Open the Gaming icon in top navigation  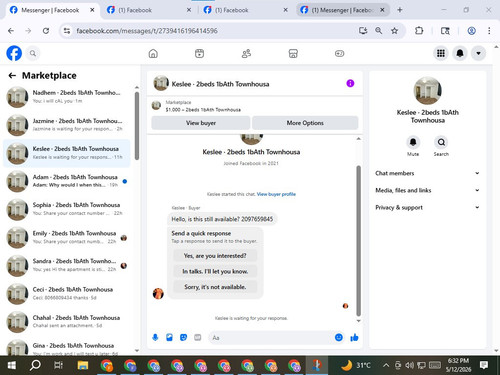tap(339, 53)
